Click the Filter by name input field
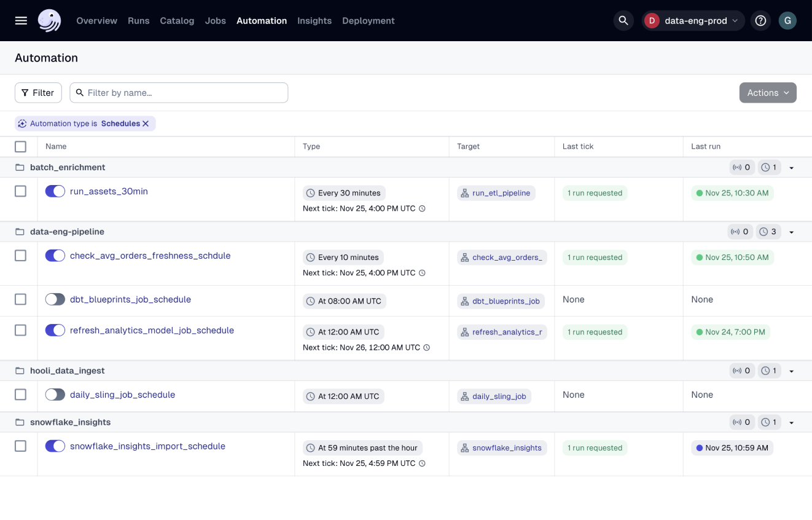The width and height of the screenshot is (812, 520). [178, 92]
